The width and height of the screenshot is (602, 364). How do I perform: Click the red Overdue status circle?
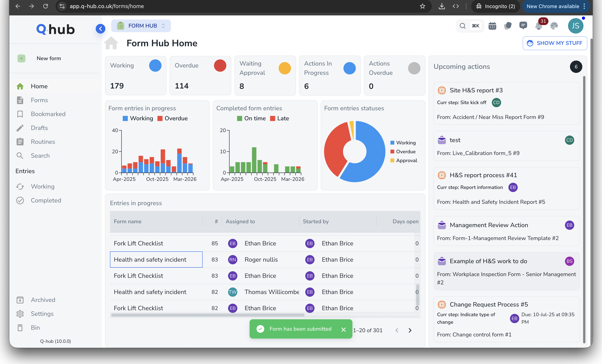[x=220, y=65]
